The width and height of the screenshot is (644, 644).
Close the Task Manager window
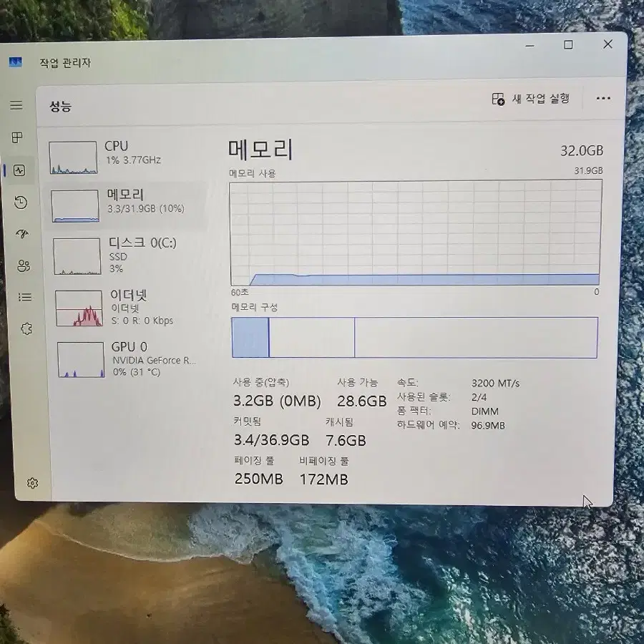click(608, 44)
